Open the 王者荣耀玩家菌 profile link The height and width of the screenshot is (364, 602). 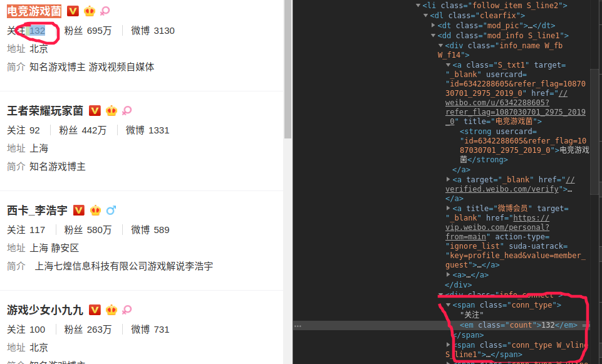(x=45, y=111)
